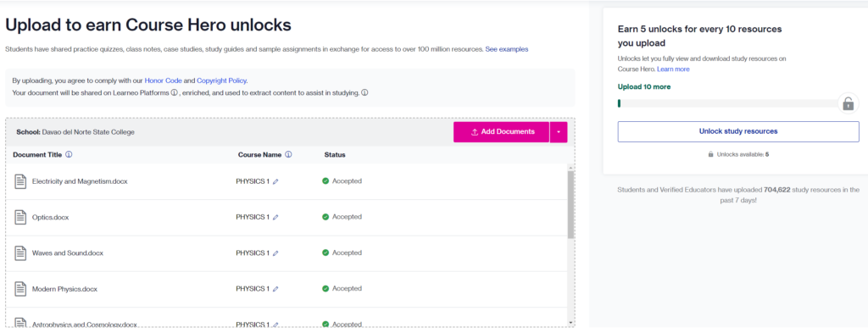The width and height of the screenshot is (868, 333).
Task: Click document icon of Modern Physics.docx
Action: point(20,289)
